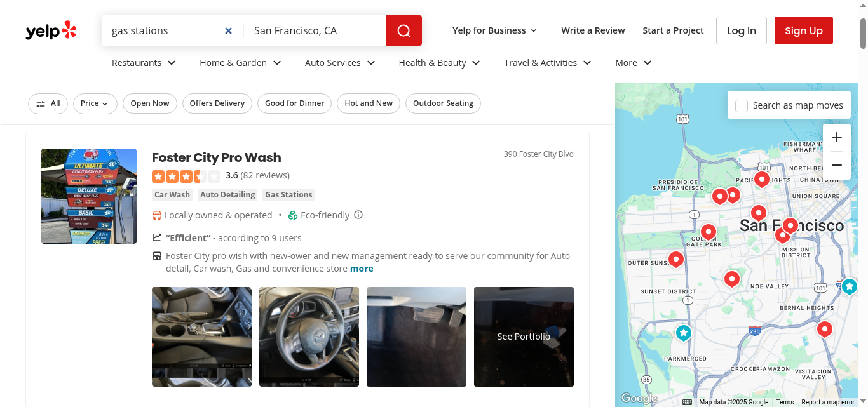Click the (82 reviews) text
The image size is (868, 407).
click(x=265, y=175)
